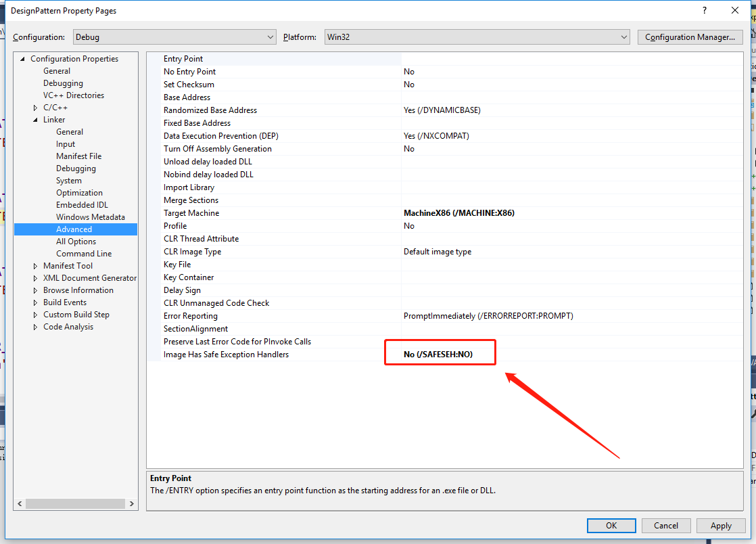This screenshot has height=544, width=756.
Task: Expand the Browse Information node
Action: click(x=35, y=290)
